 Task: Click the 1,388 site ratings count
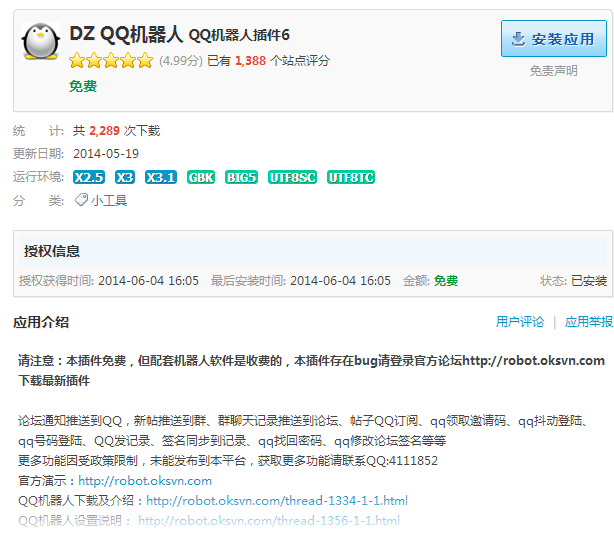pyautogui.click(x=250, y=61)
